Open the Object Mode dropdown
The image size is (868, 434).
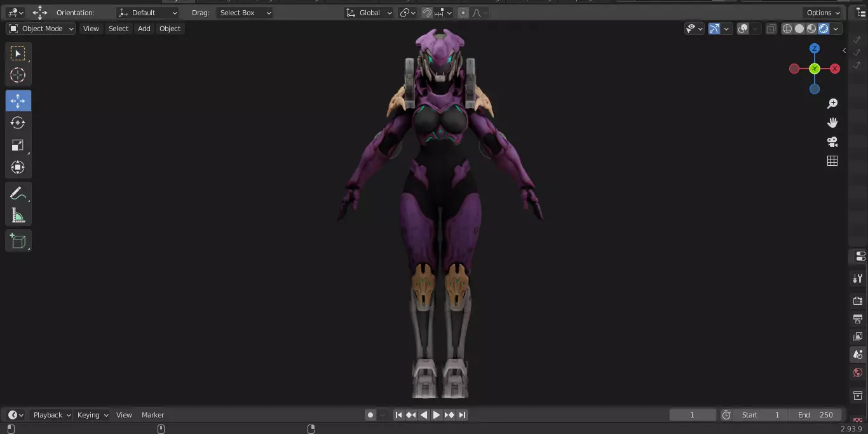click(x=41, y=29)
